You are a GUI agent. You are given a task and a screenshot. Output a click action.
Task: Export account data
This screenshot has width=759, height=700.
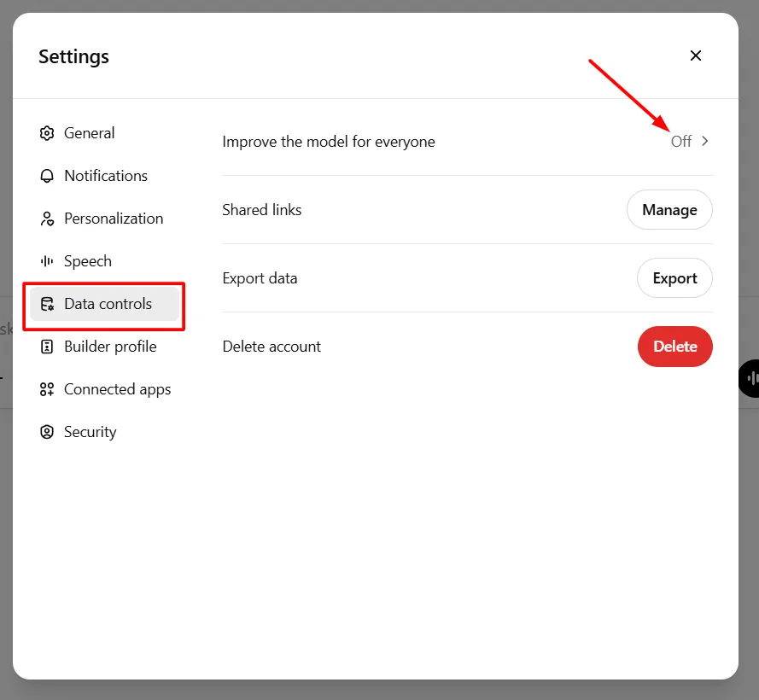pos(674,278)
